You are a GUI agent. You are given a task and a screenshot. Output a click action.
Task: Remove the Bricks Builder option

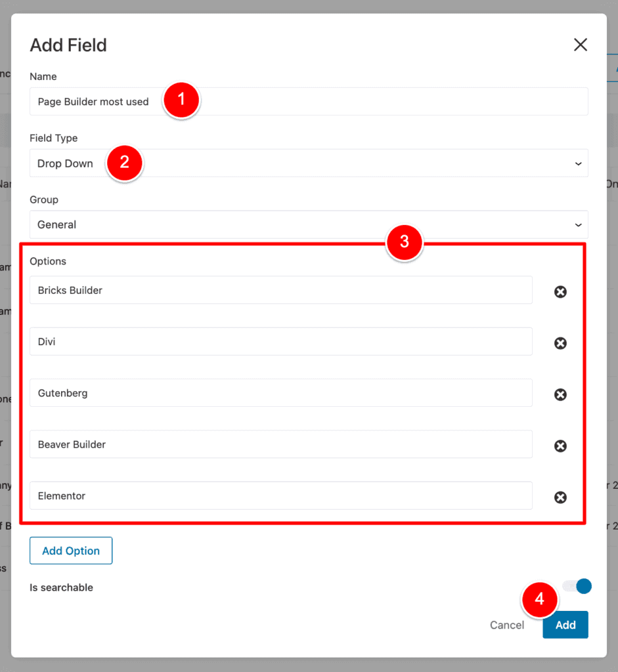coord(560,291)
